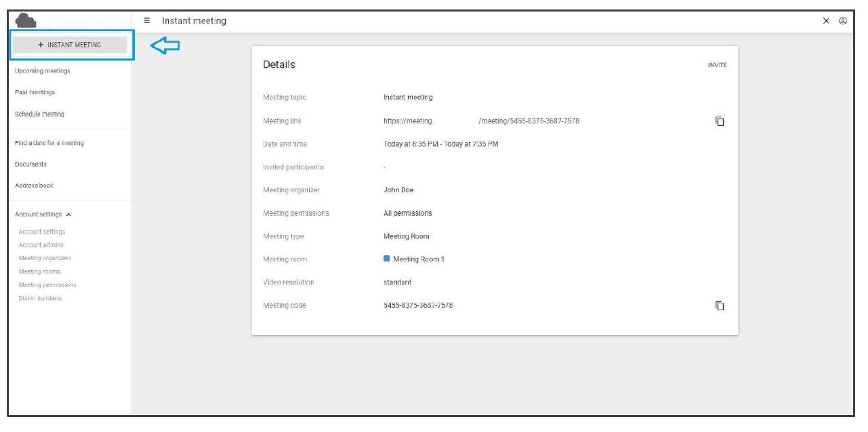The width and height of the screenshot is (868, 432).
Task: Copy the meeting code using copy icon
Action: [x=720, y=305]
